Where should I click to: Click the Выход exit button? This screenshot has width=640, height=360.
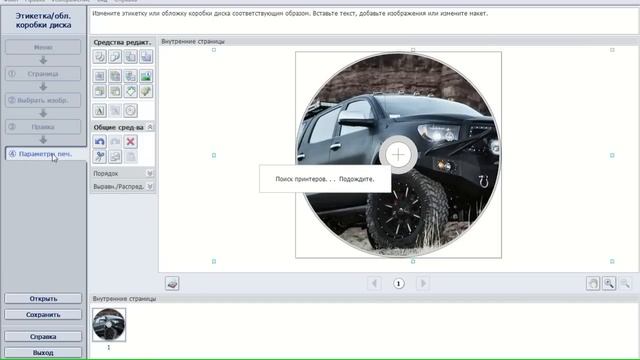tap(43, 352)
